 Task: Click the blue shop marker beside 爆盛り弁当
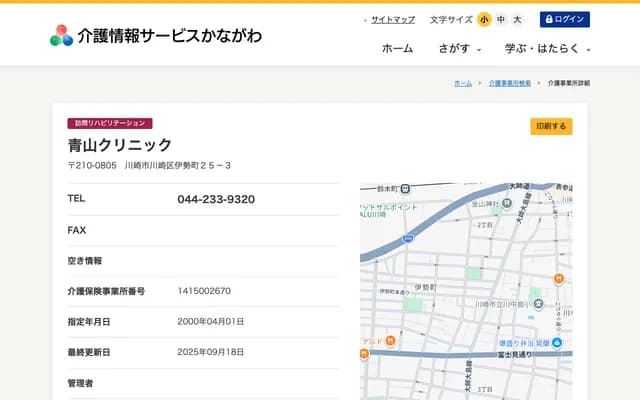557,343
